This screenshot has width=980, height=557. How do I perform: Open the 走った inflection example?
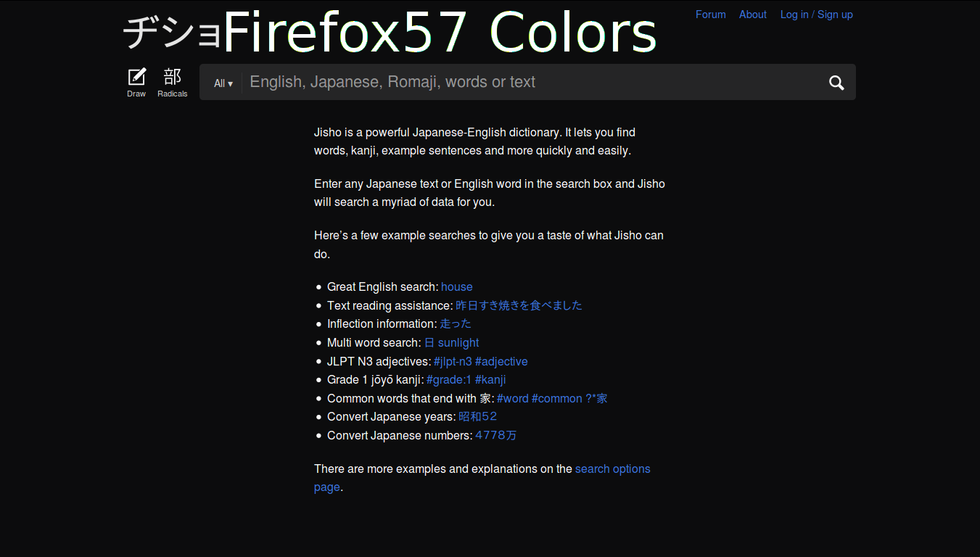coord(456,324)
